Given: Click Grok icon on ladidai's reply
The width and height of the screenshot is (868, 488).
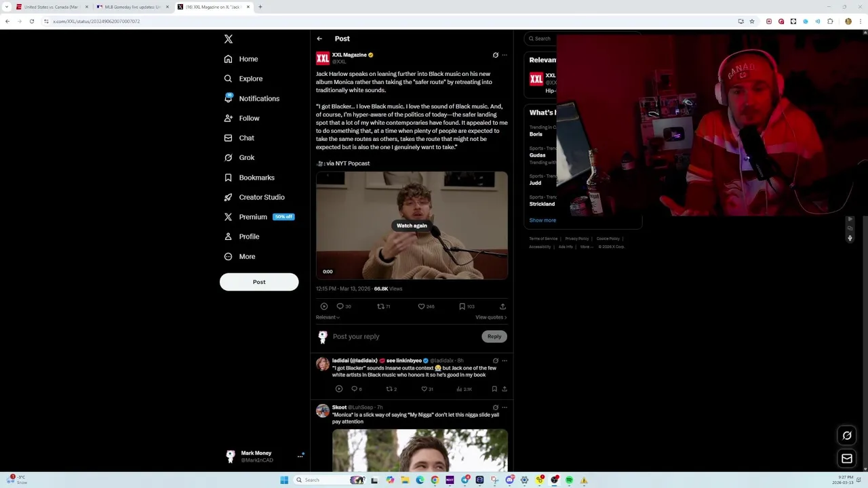Looking at the screenshot, I should (495, 361).
